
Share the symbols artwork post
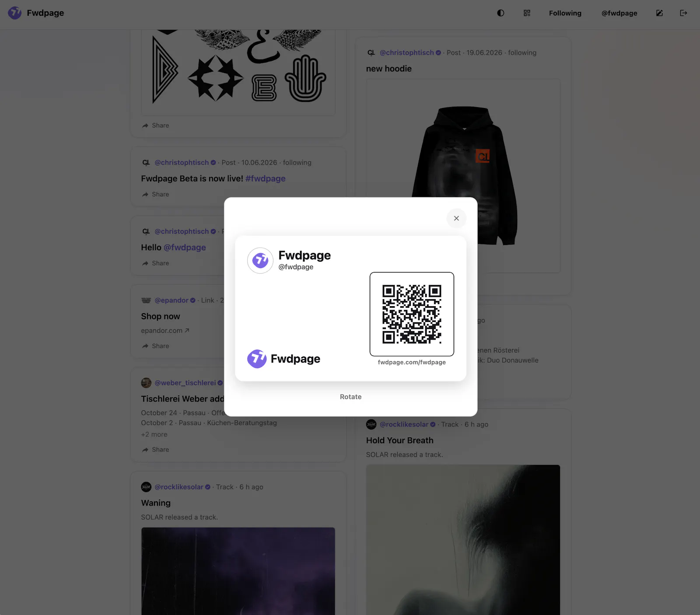point(155,126)
